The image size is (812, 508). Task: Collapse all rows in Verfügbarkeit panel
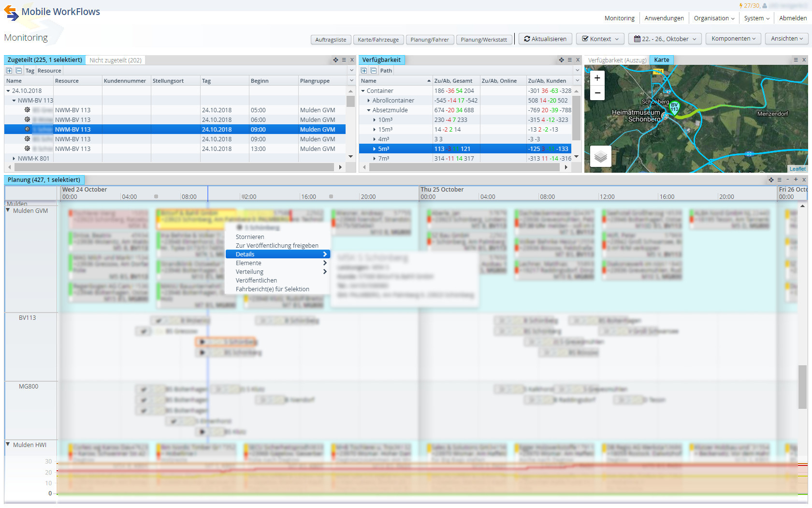(373, 71)
